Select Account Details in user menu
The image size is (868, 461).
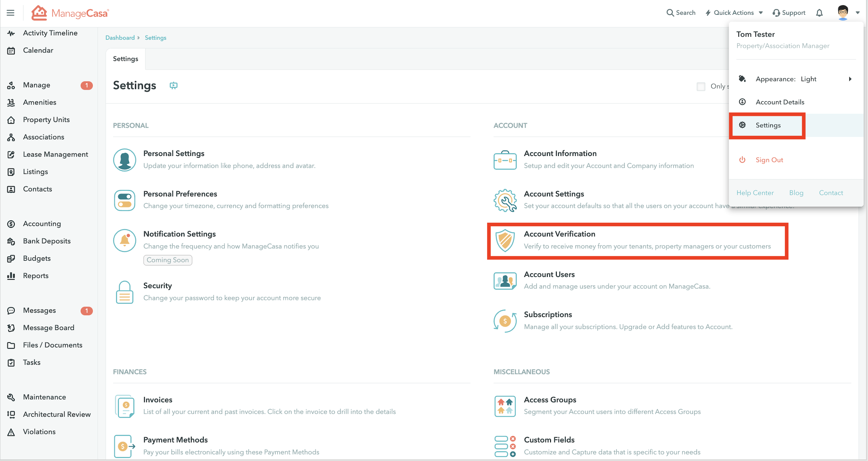tap(779, 102)
